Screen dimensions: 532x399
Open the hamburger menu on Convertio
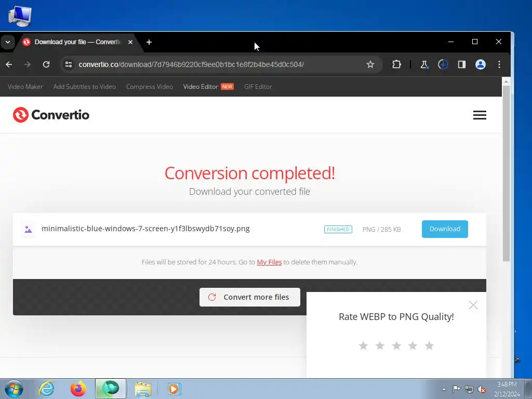(x=480, y=115)
